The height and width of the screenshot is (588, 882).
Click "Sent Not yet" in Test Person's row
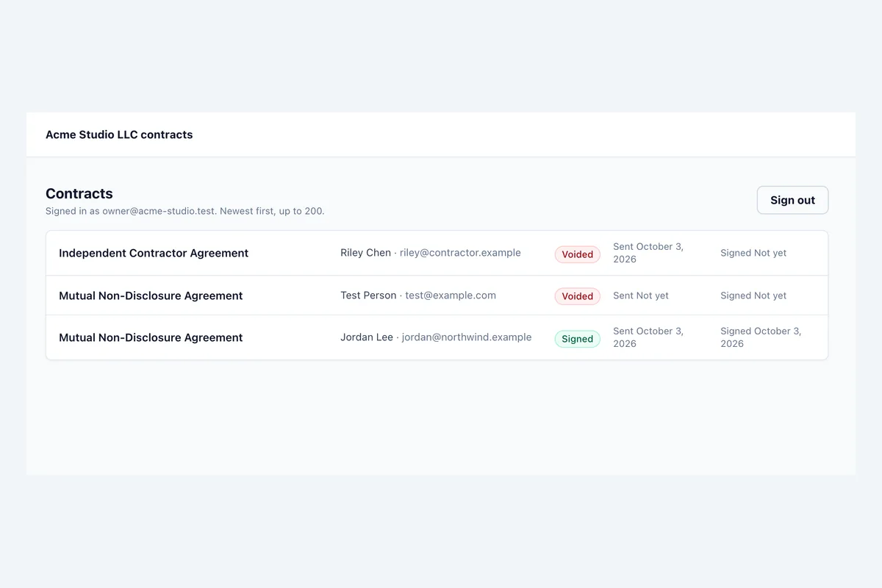[x=641, y=295]
